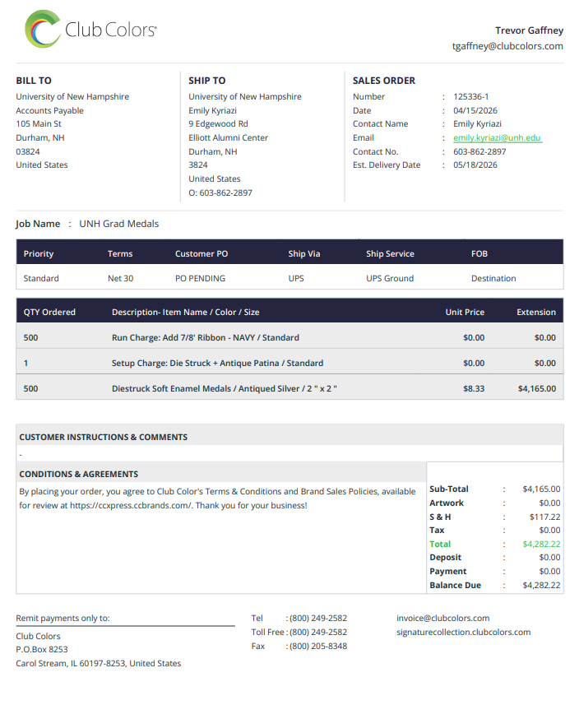
Task: Click the PO PENDING value
Action: pos(200,278)
